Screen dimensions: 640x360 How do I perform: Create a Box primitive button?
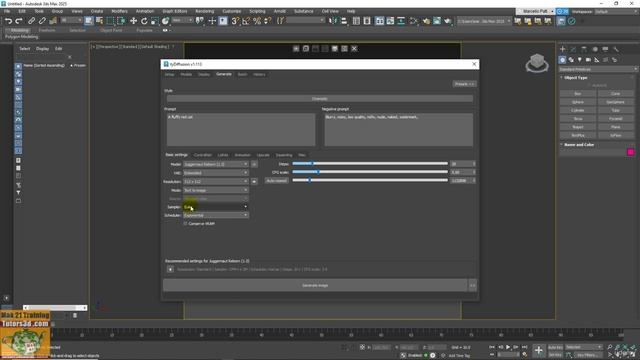coord(578,93)
